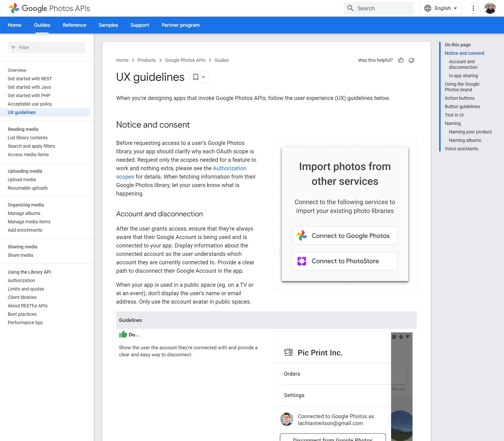Click the filter lines icon in sidebar
The height and width of the screenshot is (441, 504).
tap(13, 48)
